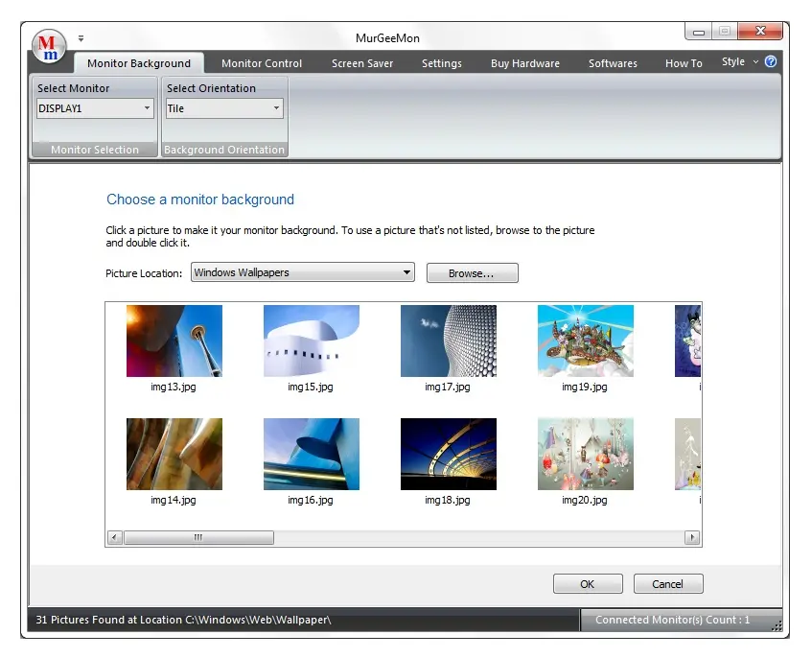Click the blue help question mark icon
Screen dimensions: 812x658
770,61
